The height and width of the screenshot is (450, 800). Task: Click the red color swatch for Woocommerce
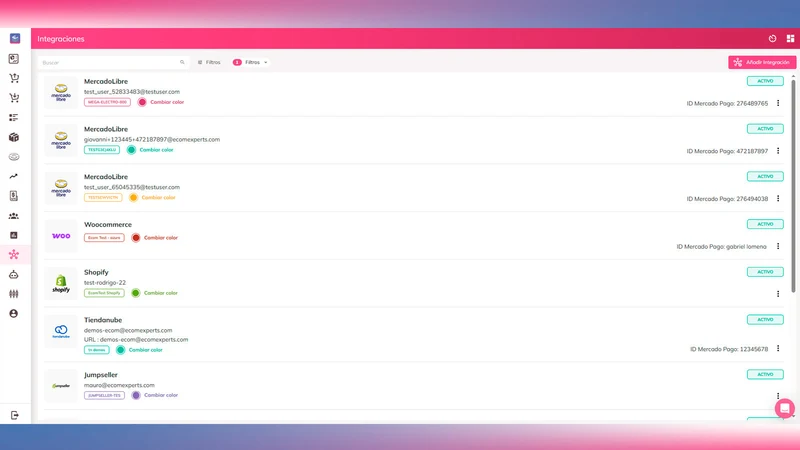(x=136, y=238)
